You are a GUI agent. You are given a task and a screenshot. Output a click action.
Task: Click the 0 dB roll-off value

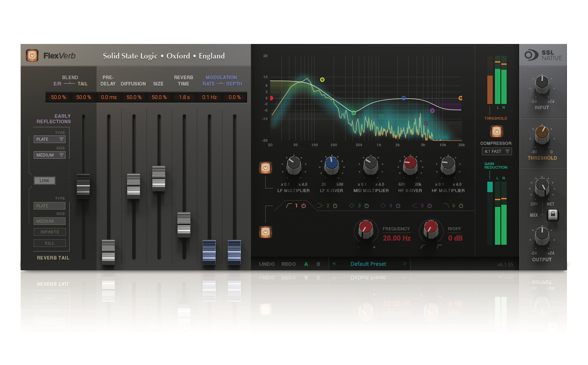(455, 238)
